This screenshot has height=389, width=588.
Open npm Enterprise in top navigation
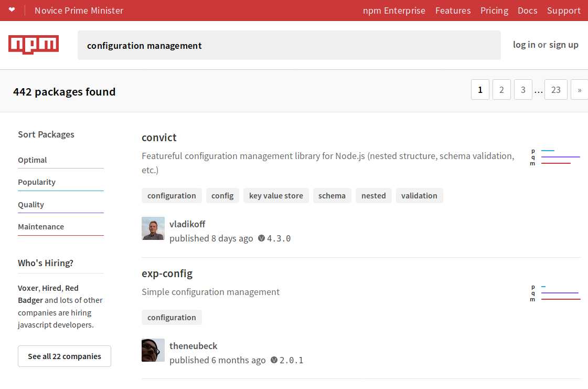(394, 10)
